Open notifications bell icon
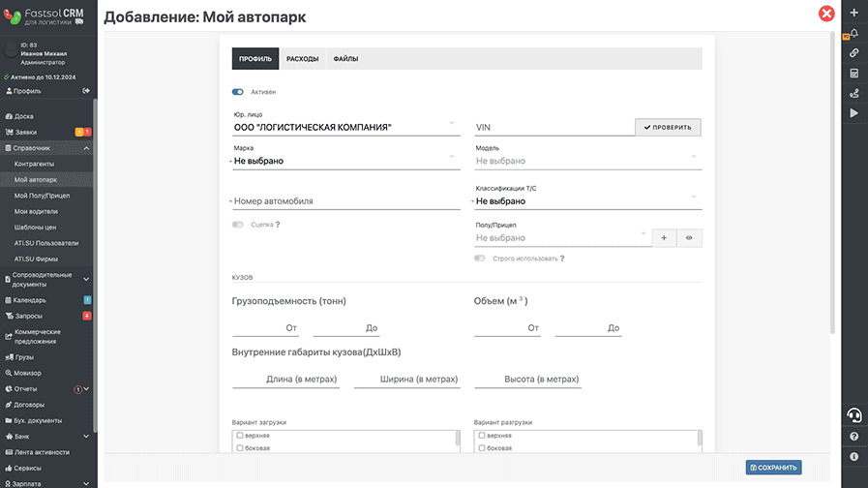868x488 pixels. click(854, 33)
